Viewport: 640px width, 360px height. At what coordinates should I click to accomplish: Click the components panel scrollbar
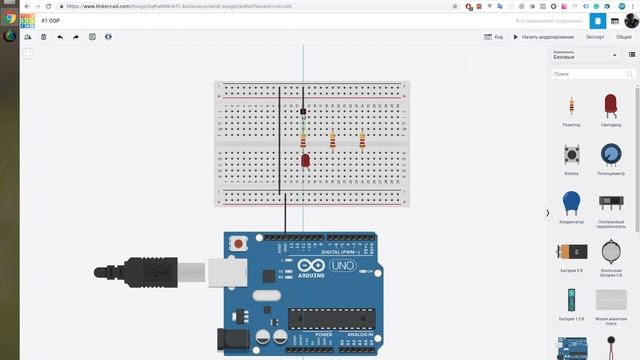point(637,159)
